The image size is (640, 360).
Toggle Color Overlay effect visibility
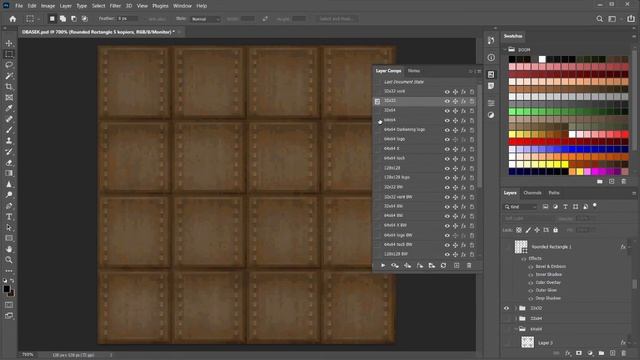click(531, 282)
